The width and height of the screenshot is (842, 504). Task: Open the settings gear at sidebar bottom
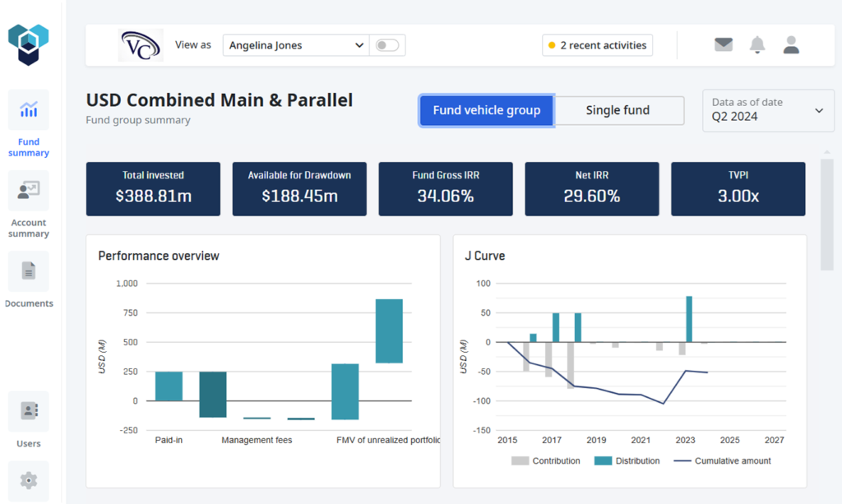point(28,481)
